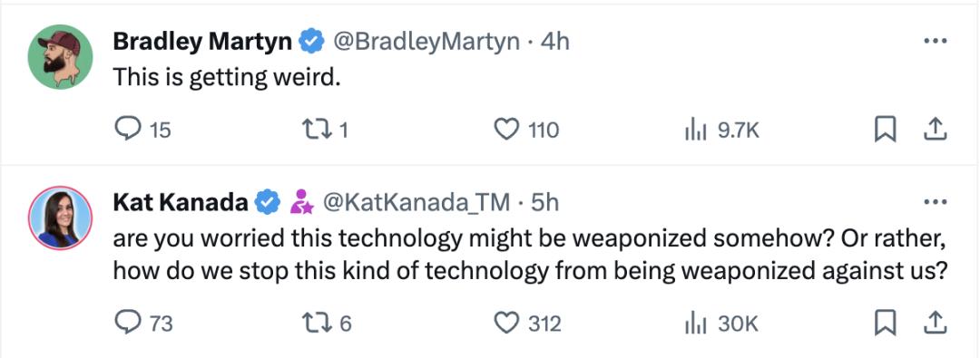
Task: Like Bradley Martyn's "This is getting weird" tweet
Action: [x=526, y=130]
